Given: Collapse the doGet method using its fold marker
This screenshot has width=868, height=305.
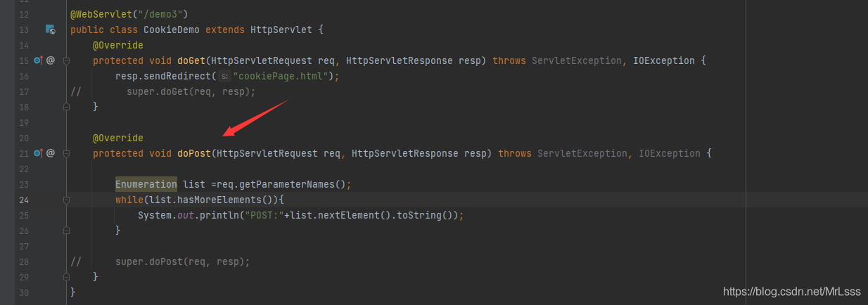Looking at the screenshot, I should click(x=66, y=60).
